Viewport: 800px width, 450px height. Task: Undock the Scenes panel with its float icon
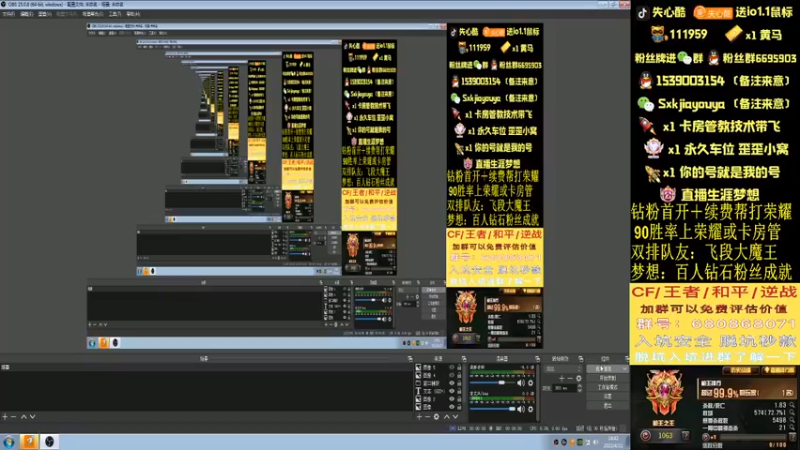tap(410, 359)
